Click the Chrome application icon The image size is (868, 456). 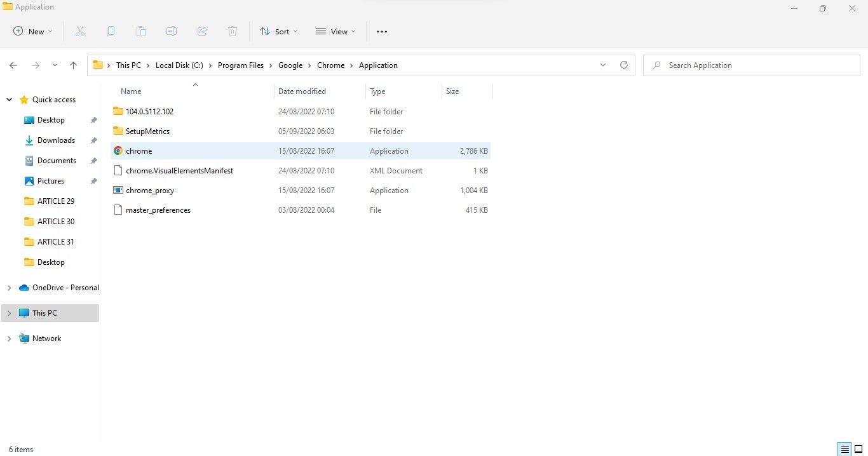(x=118, y=151)
